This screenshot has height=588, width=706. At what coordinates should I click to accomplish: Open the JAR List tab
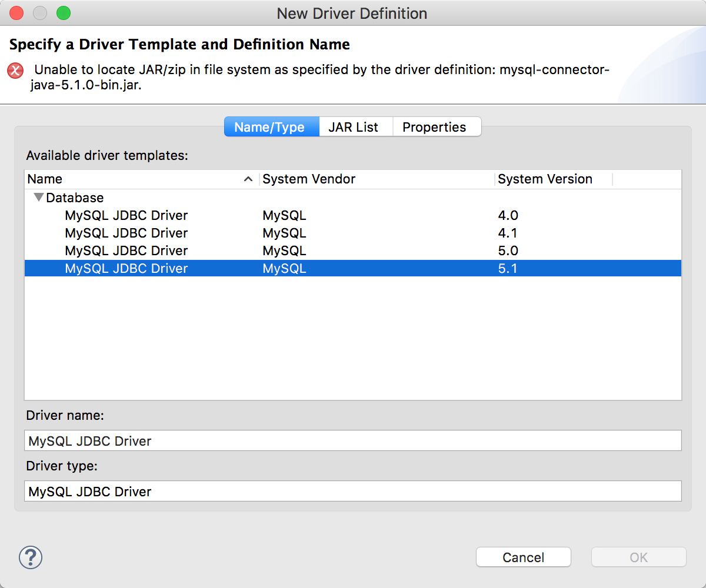coord(356,126)
